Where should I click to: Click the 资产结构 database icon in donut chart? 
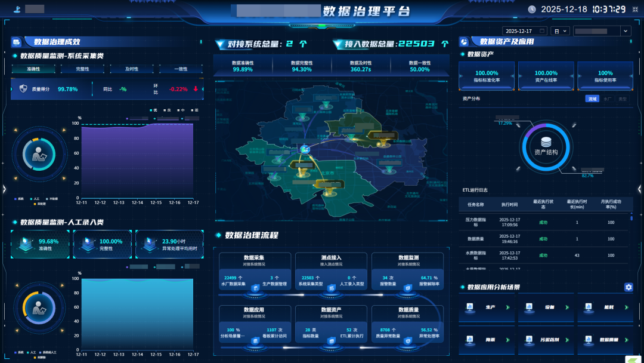pos(546,142)
